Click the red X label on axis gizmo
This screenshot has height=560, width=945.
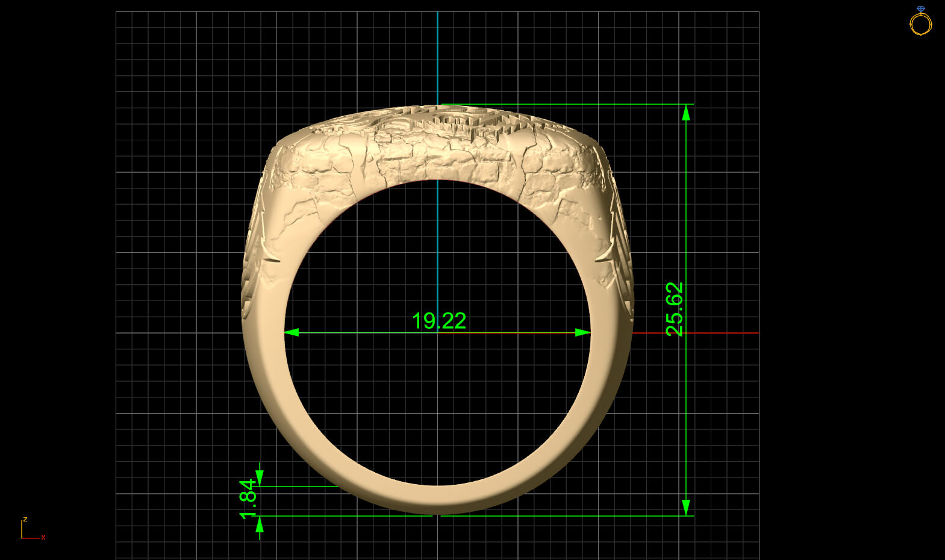[x=43, y=537]
